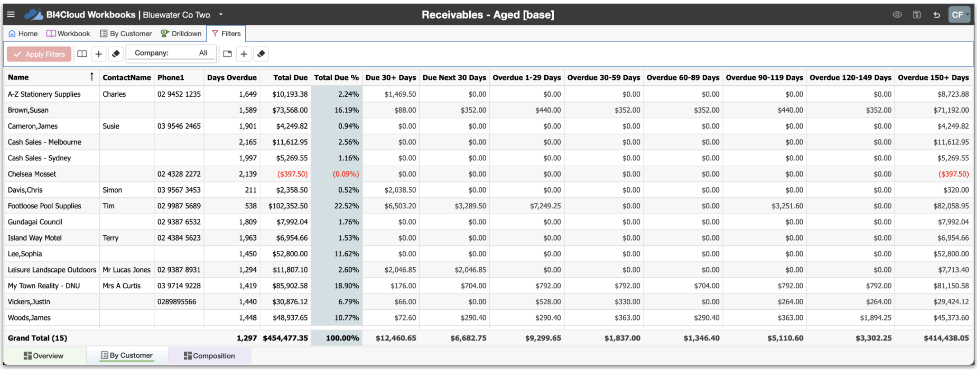Click the Footloose Pool Supplies name

[x=45, y=206]
